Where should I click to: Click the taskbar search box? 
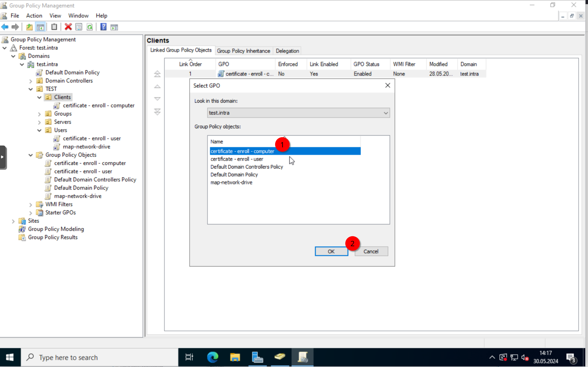(99, 357)
